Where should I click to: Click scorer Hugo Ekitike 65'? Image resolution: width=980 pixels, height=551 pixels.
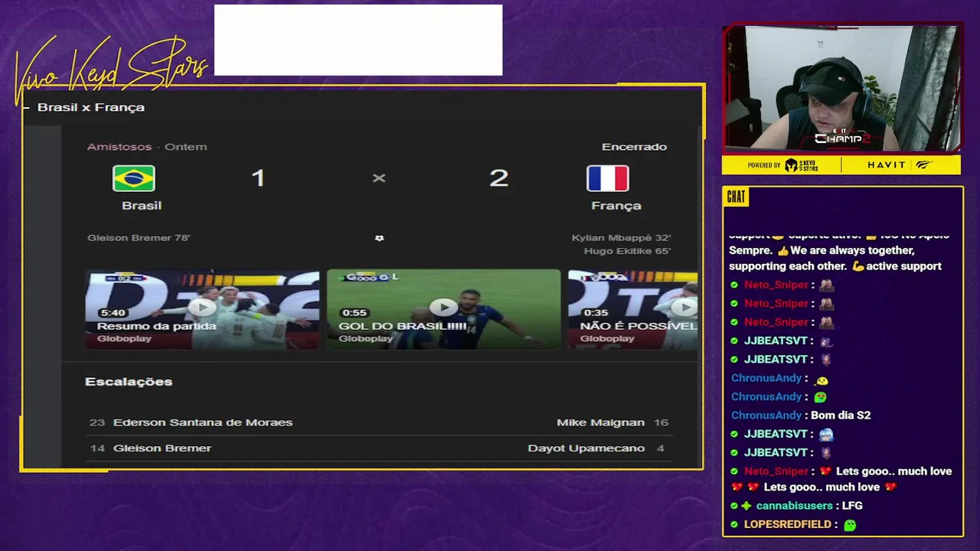point(627,251)
